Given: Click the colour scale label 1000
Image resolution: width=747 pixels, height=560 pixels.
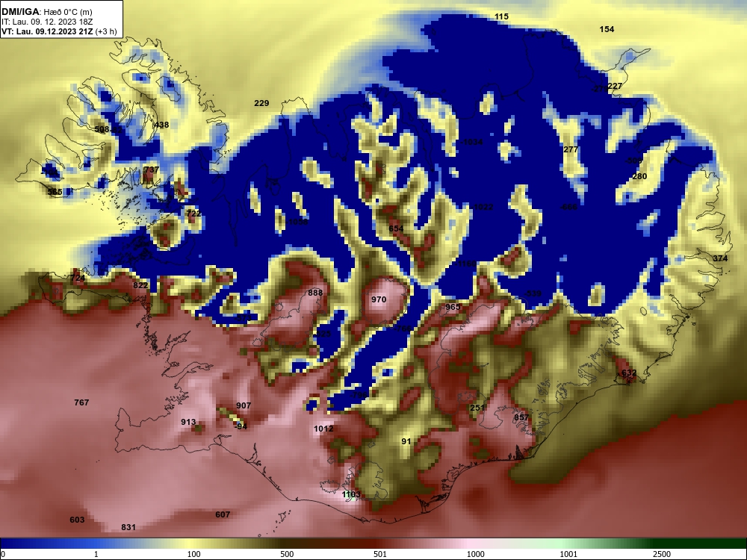Looking at the screenshot, I should [475, 554].
